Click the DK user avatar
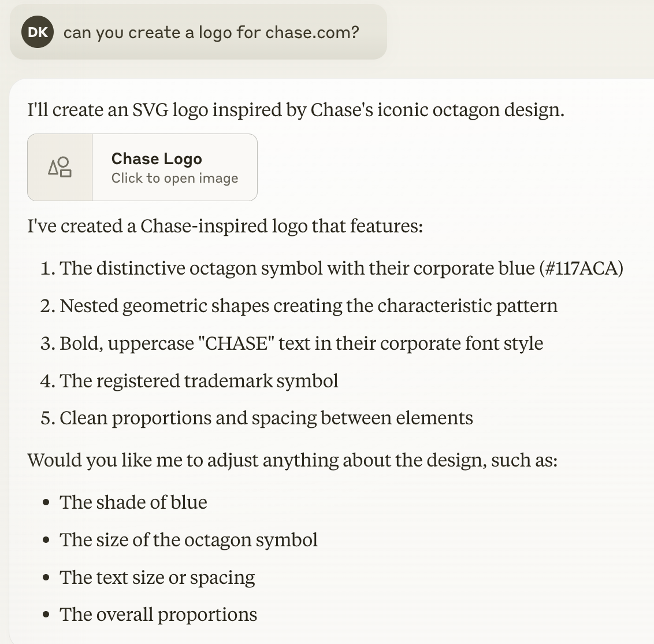 coord(38,32)
